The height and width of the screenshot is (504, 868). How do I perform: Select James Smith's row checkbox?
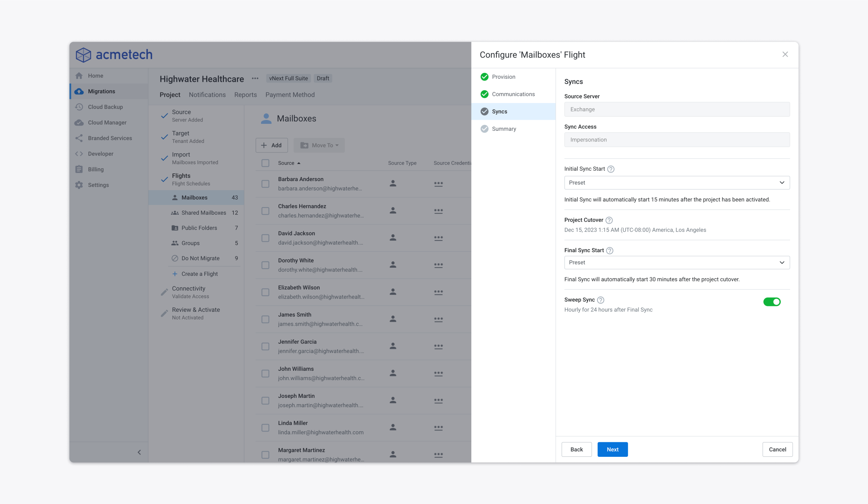click(x=265, y=319)
